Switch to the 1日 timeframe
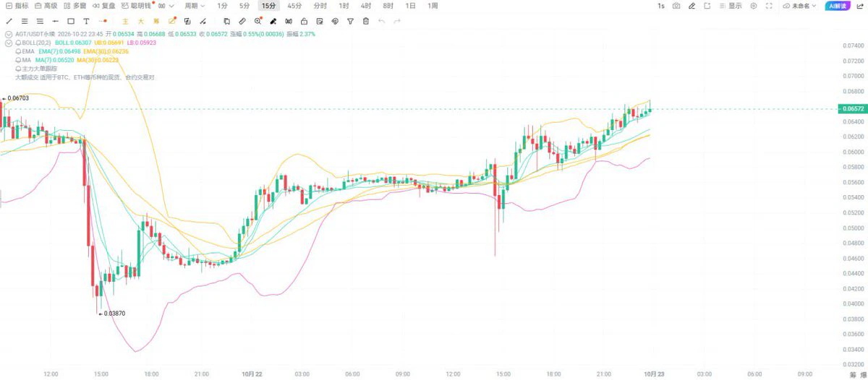The width and height of the screenshot is (868, 380). [x=410, y=6]
